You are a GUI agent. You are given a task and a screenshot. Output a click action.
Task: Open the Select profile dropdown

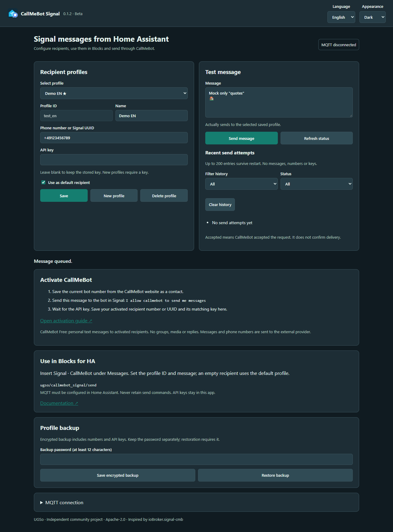click(x=114, y=93)
